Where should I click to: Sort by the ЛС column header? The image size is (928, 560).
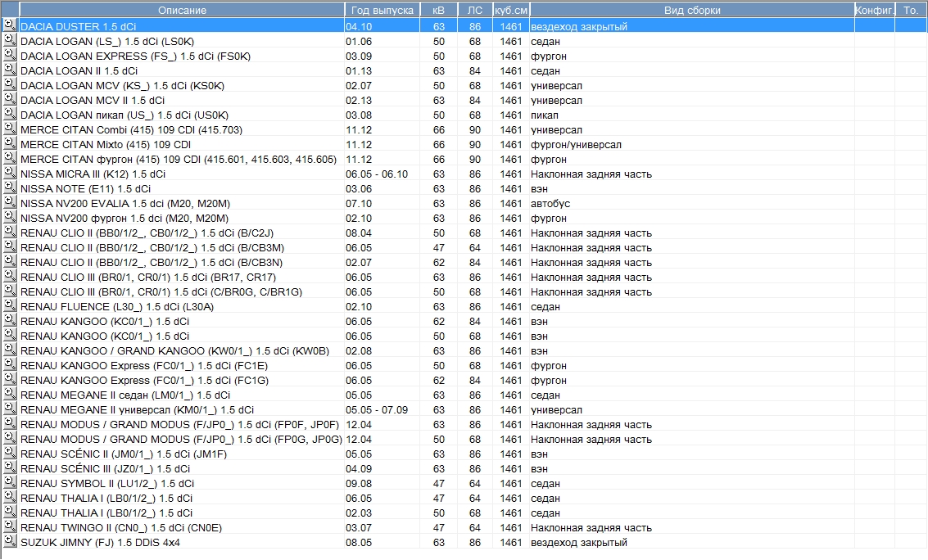click(x=475, y=10)
